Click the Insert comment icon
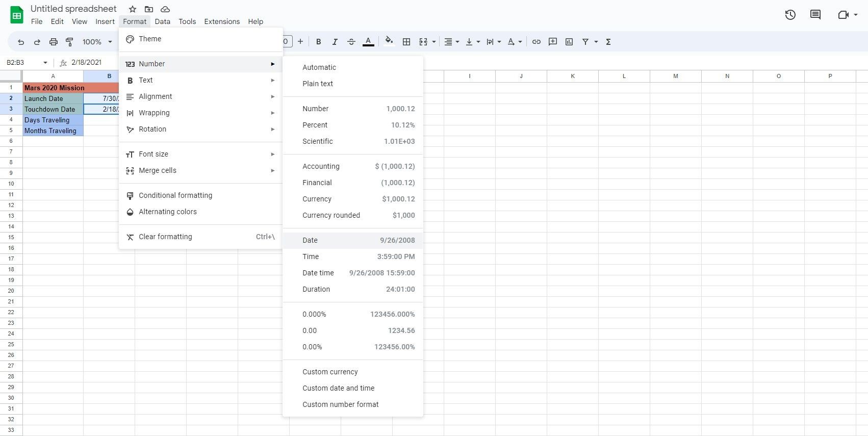Viewport: 868px width, 436px height. [553, 42]
